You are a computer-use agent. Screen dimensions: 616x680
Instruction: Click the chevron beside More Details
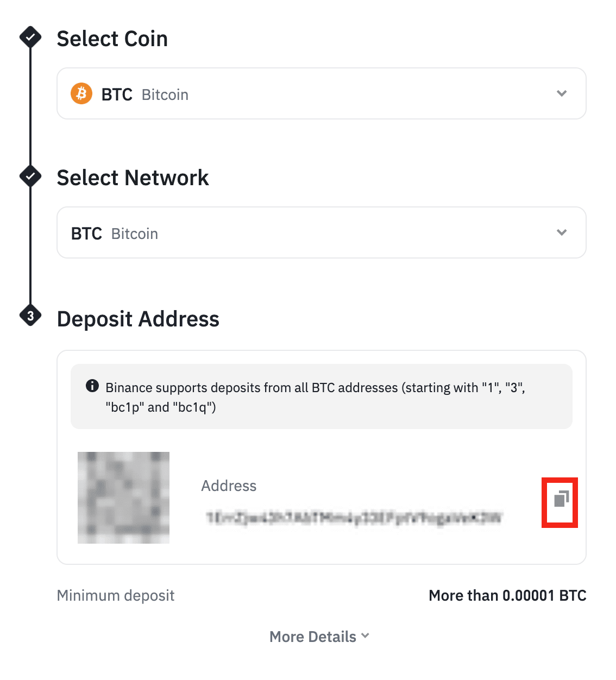[x=366, y=635]
